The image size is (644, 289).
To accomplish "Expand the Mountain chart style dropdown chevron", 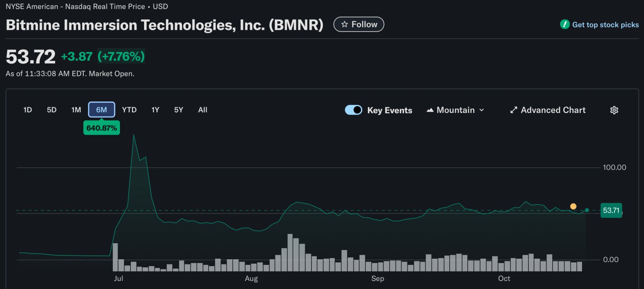I will [x=482, y=110].
